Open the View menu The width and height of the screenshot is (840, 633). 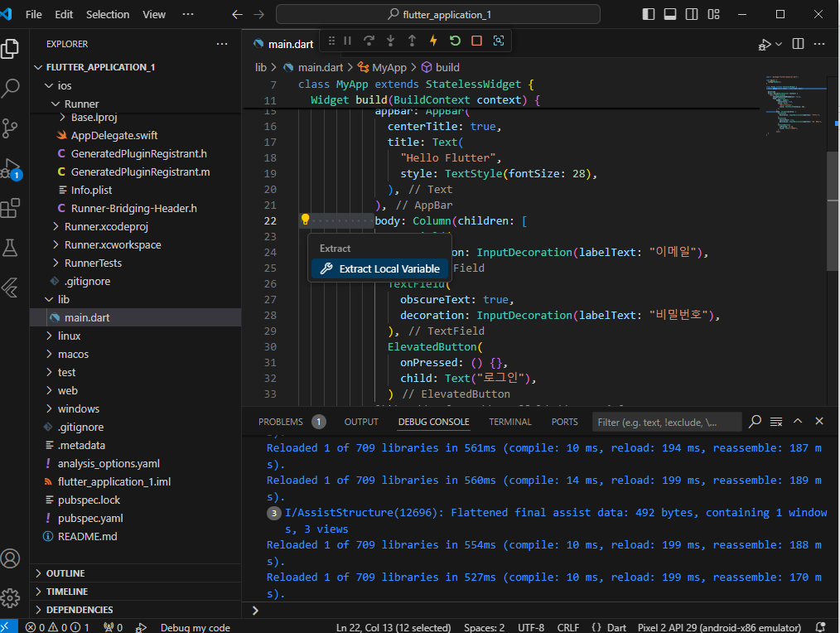(154, 14)
